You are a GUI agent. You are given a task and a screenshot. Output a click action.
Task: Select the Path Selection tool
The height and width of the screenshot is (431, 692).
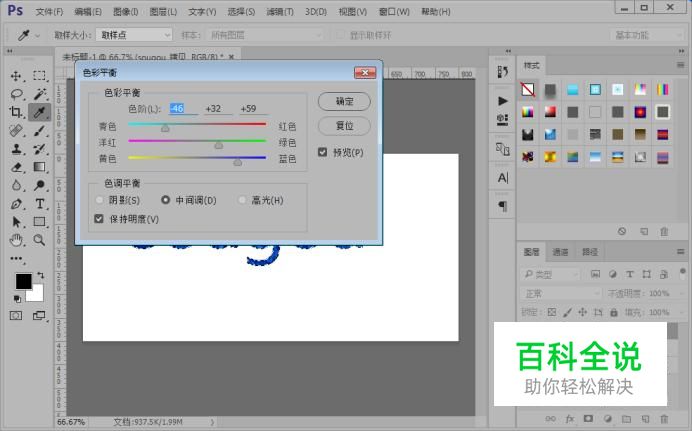point(16,222)
